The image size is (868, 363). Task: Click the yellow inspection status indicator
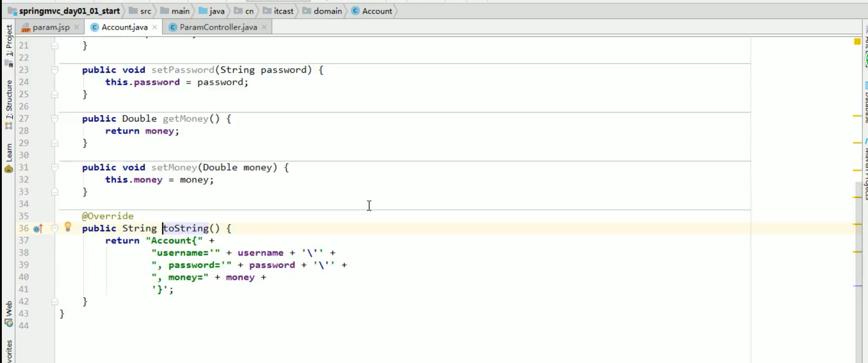click(x=857, y=42)
